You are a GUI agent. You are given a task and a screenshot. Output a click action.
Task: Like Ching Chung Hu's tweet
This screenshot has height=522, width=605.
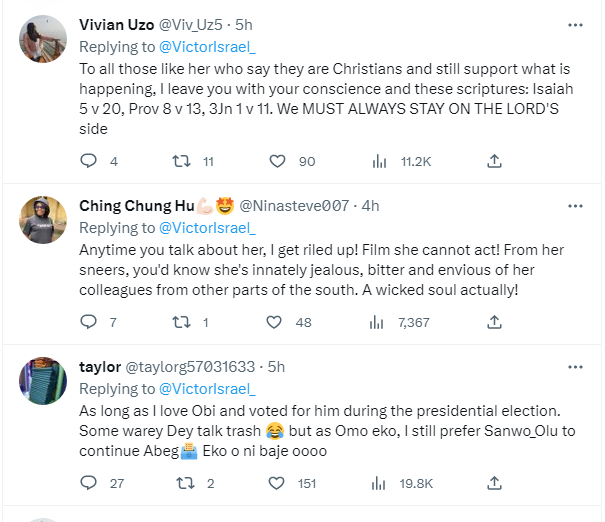click(280, 322)
